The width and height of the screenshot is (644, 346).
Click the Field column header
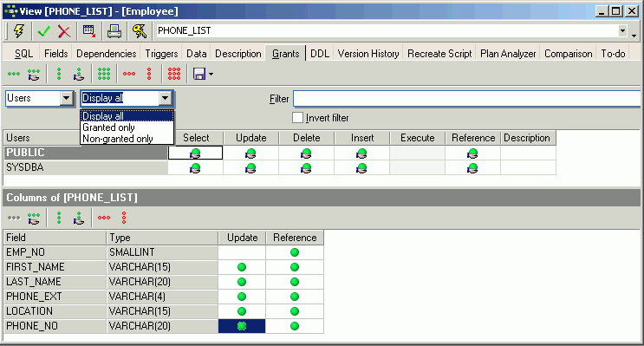tap(55, 238)
